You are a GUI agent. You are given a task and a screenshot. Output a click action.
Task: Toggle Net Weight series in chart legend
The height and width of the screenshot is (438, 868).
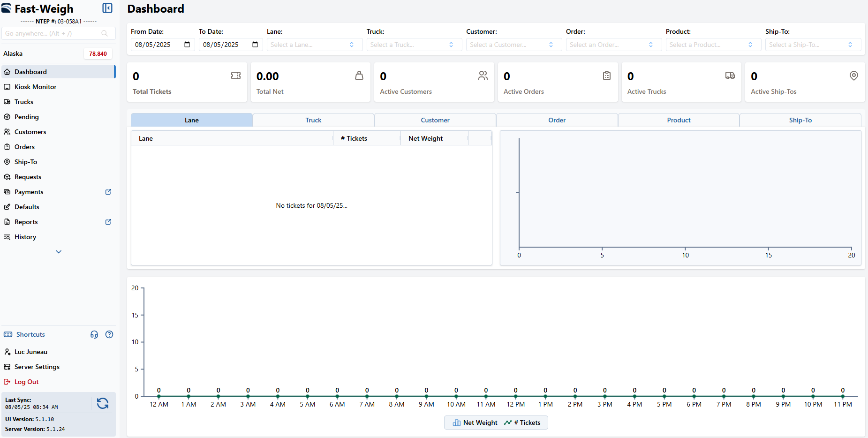click(x=475, y=423)
